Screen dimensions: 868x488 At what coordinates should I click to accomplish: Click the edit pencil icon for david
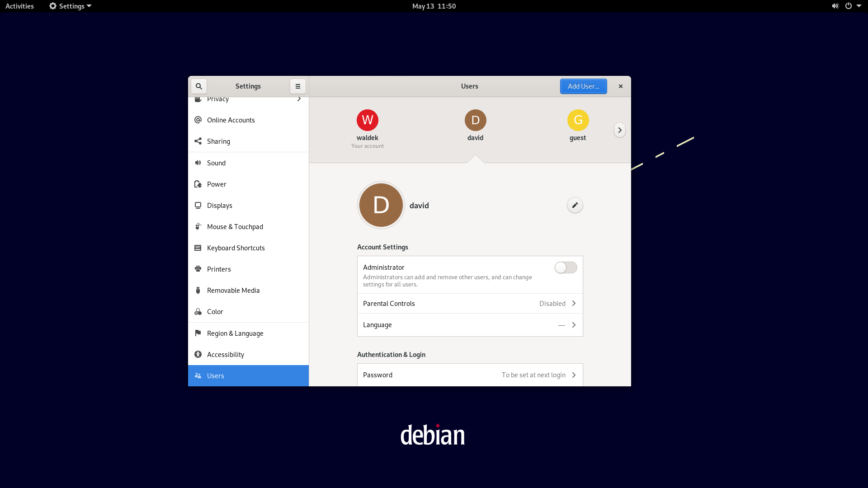(x=574, y=205)
